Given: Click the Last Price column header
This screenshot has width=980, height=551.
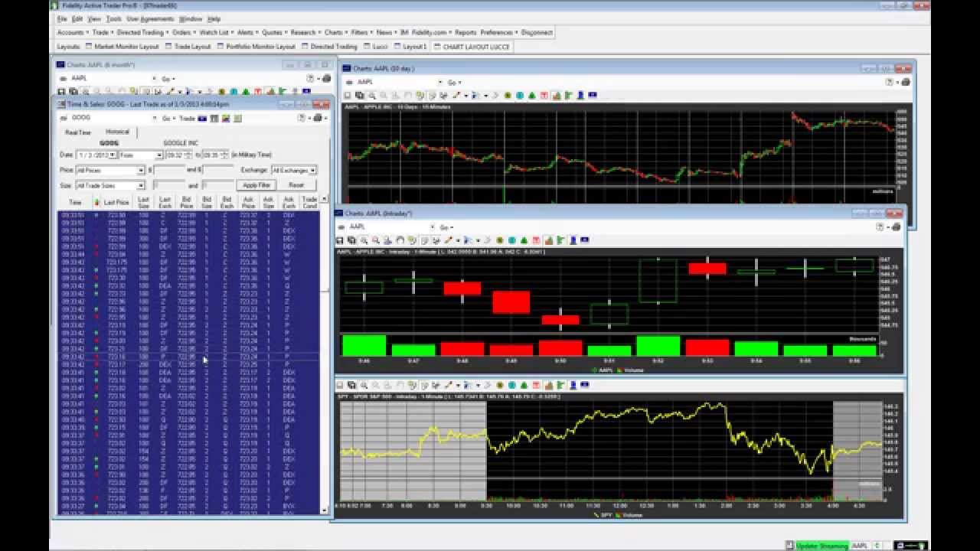Looking at the screenshot, I should click(x=116, y=202).
